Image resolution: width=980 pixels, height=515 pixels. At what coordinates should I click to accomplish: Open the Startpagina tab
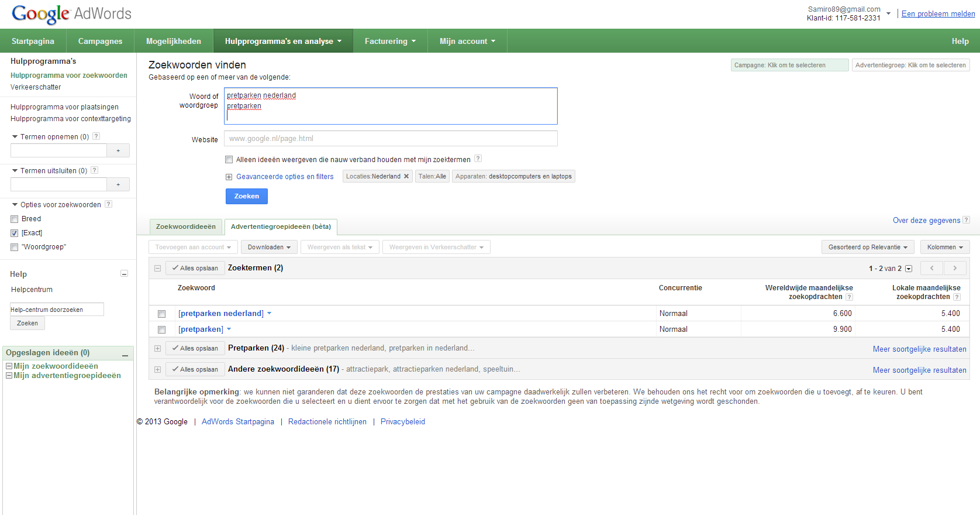point(33,41)
